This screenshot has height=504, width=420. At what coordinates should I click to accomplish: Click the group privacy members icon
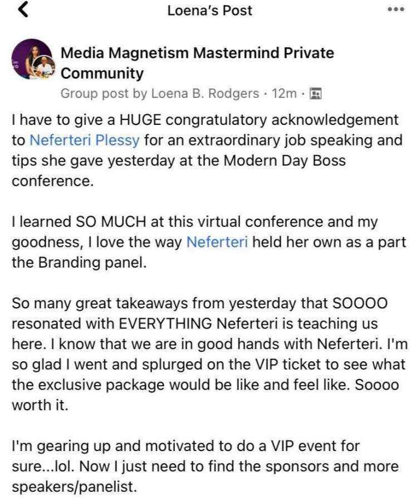(x=315, y=94)
